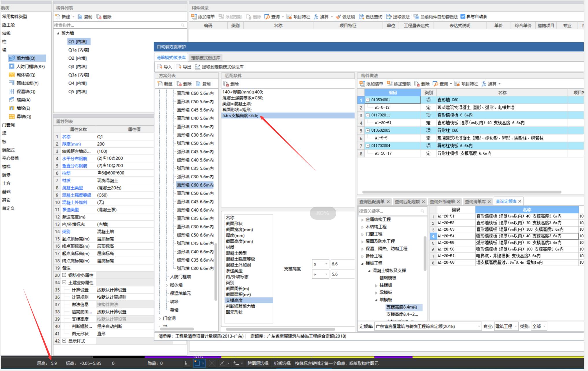Click 导入 in the dialog toolbar

(x=164, y=67)
